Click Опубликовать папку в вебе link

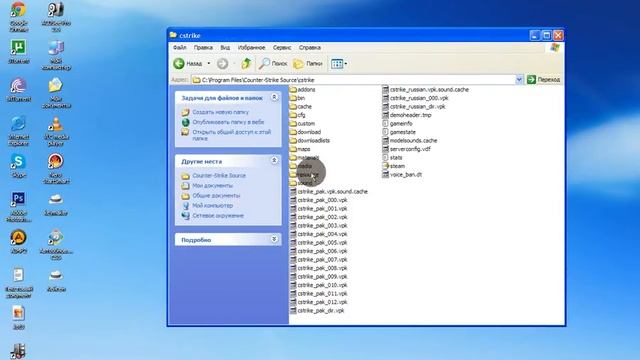pos(228,122)
